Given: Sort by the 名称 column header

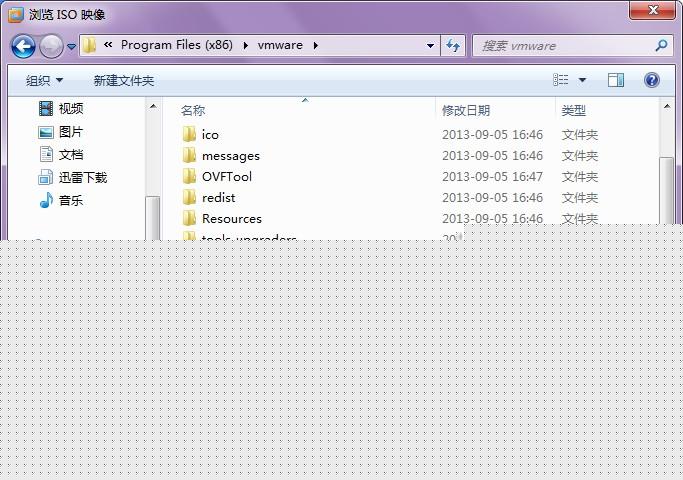Looking at the screenshot, I should 193,111.
